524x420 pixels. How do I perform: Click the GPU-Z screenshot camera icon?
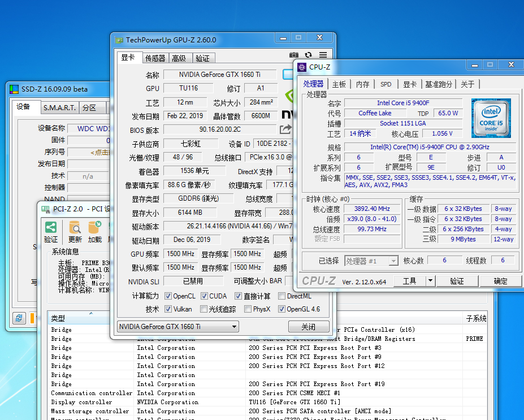pos(294,55)
